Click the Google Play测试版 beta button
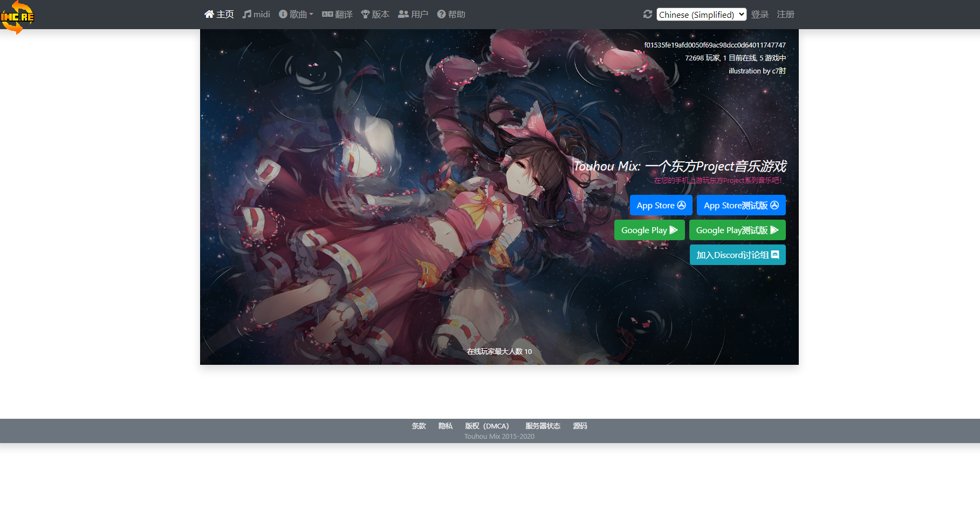 tap(737, 230)
